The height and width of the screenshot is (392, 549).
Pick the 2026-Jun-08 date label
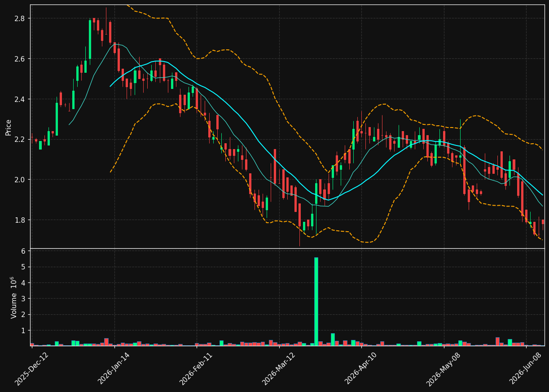coord(526,369)
